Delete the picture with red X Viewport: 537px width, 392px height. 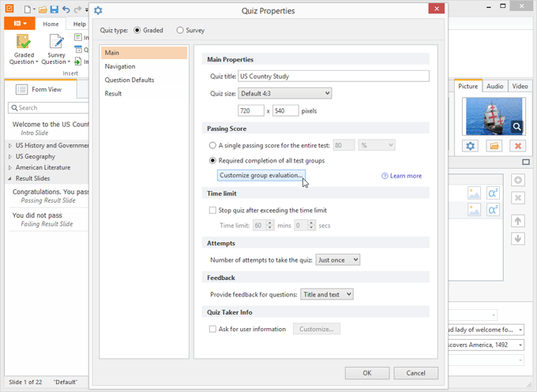518,146
